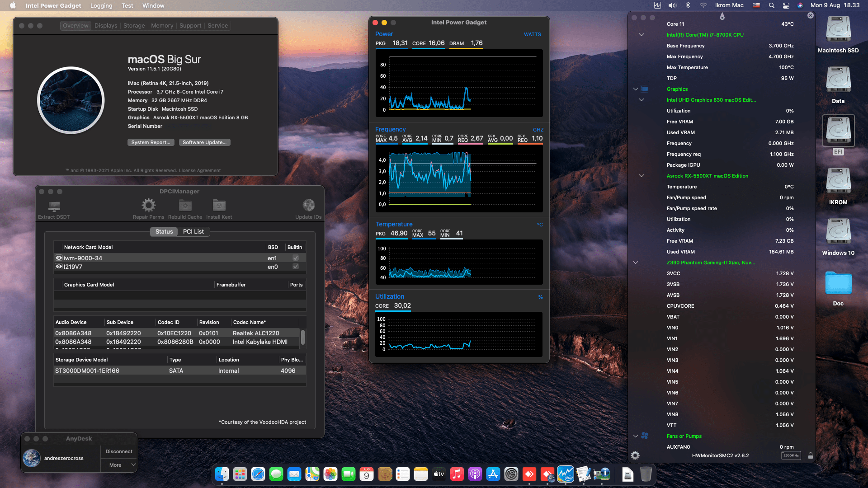Open Window menu in menu bar

tap(153, 5)
